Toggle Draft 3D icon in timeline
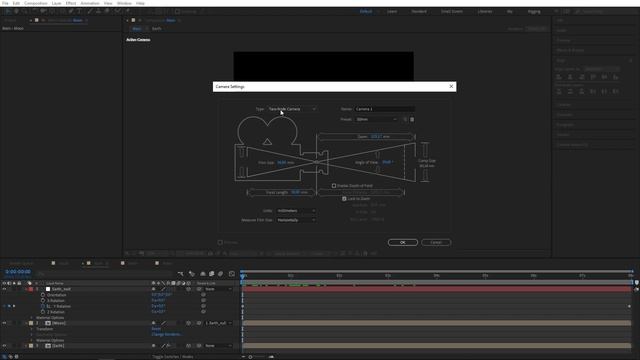Image resolution: width=640 pixels, height=360 pixels. pos(191,274)
